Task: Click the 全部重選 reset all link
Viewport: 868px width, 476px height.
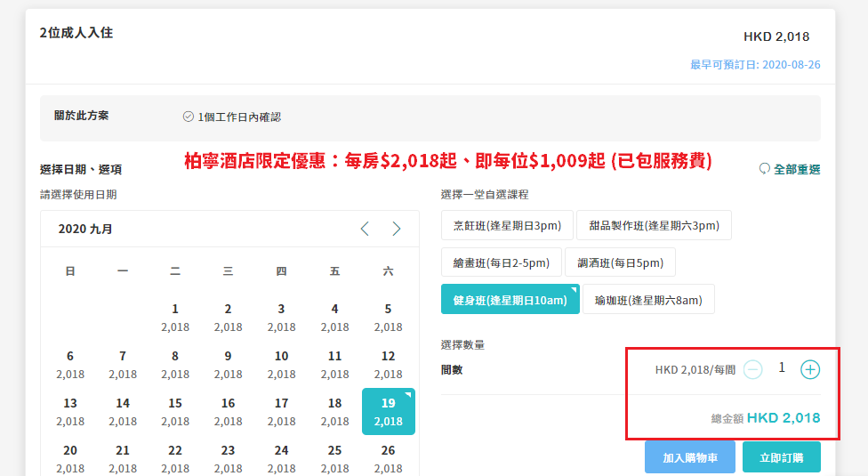Action: click(790, 169)
